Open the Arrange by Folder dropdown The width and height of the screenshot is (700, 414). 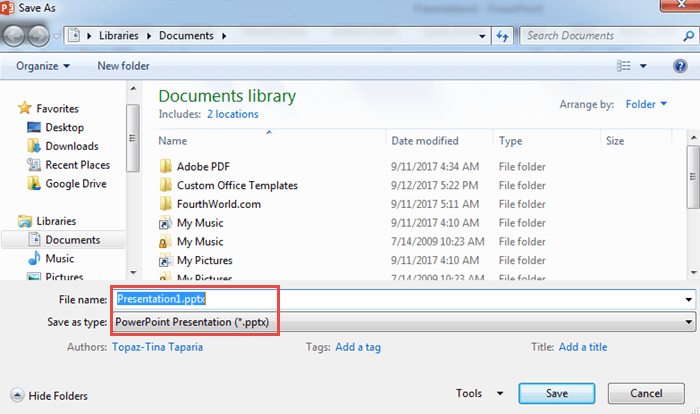click(646, 104)
